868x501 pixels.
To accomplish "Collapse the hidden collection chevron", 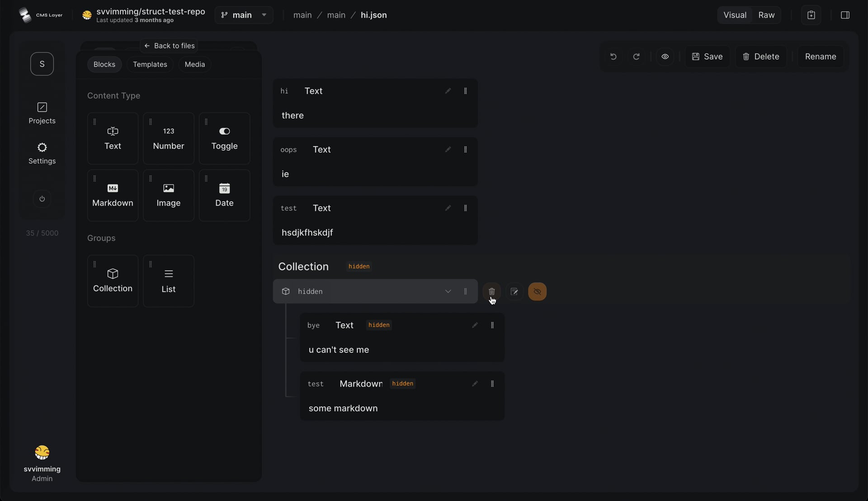I will coord(448,292).
